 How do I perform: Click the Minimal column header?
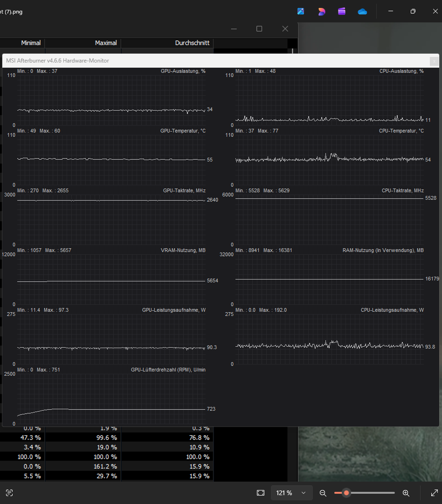click(31, 42)
